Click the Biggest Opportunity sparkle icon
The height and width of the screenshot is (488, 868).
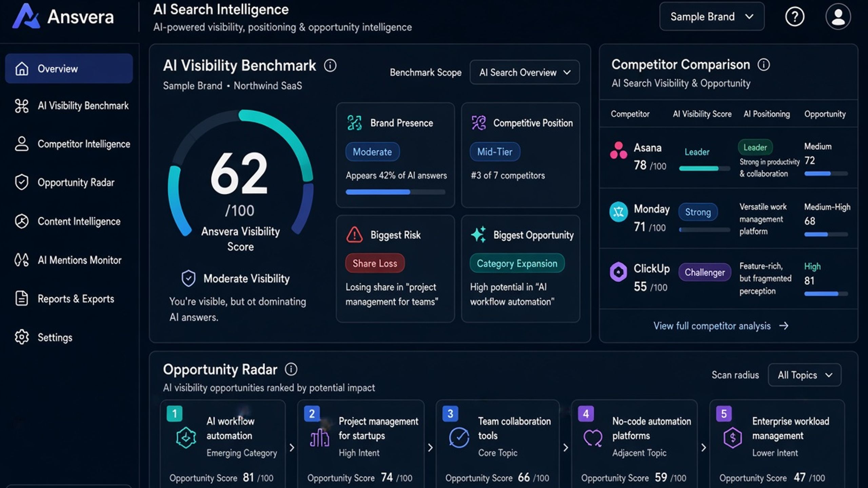(x=478, y=235)
